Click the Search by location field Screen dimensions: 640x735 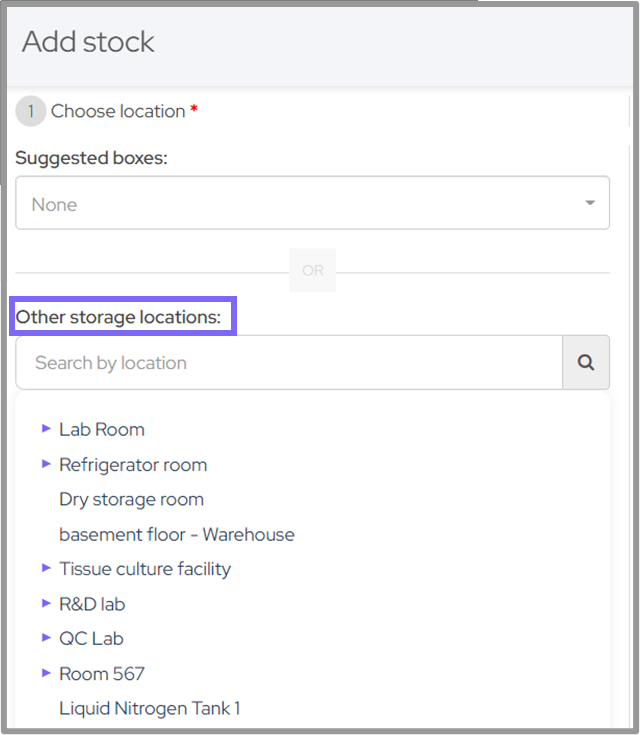[x=289, y=363]
